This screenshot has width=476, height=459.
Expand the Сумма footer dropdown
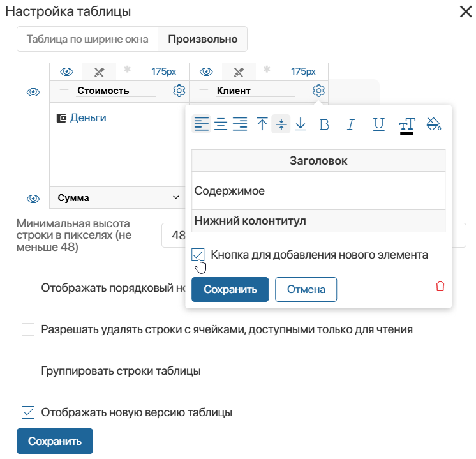click(176, 198)
